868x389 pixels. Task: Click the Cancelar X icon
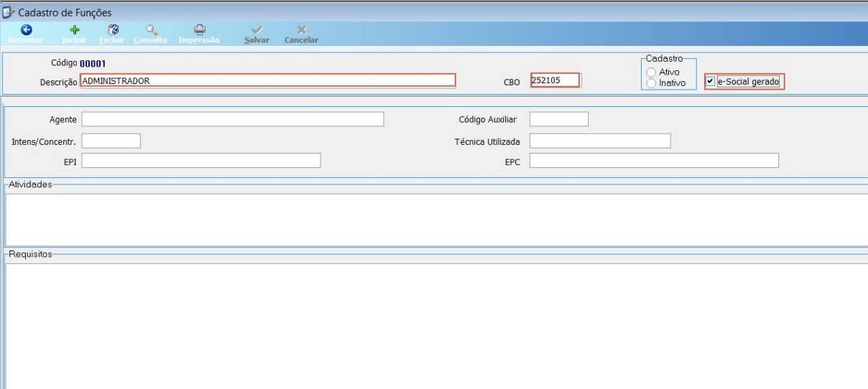(x=302, y=30)
